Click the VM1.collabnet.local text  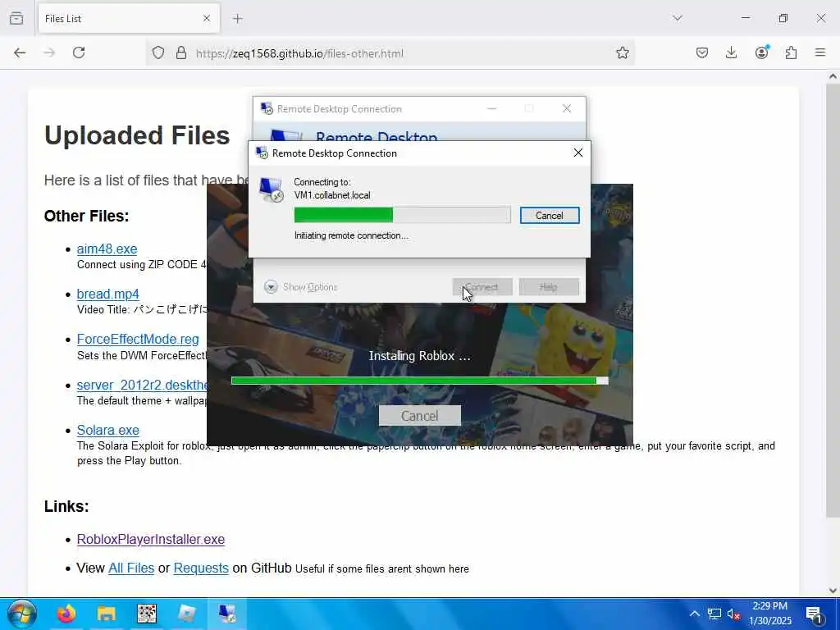coord(332,195)
